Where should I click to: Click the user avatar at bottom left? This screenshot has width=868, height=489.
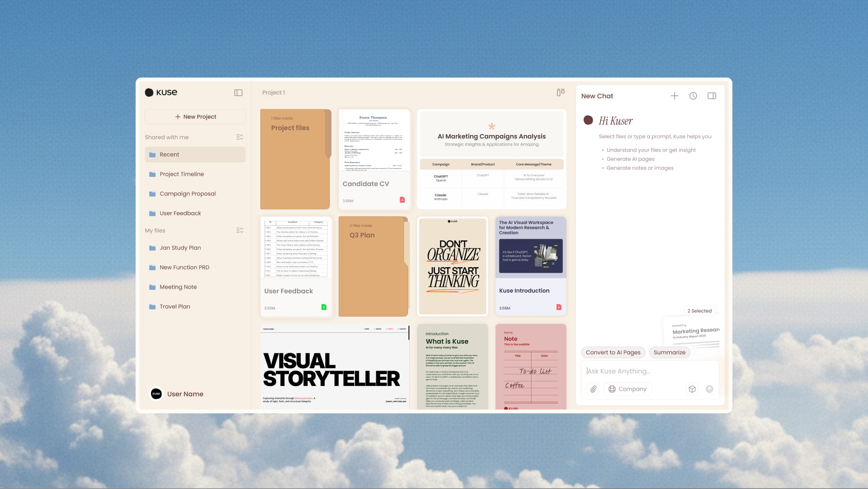(156, 394)
